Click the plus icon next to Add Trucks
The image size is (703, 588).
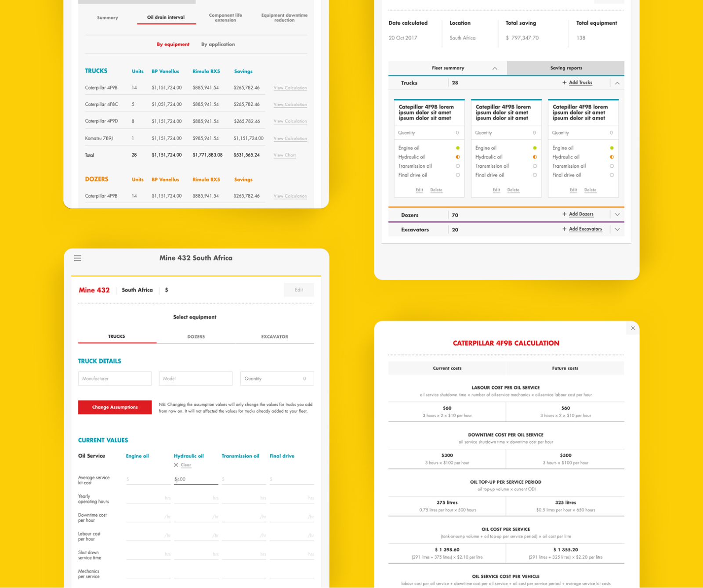(564, 83)
